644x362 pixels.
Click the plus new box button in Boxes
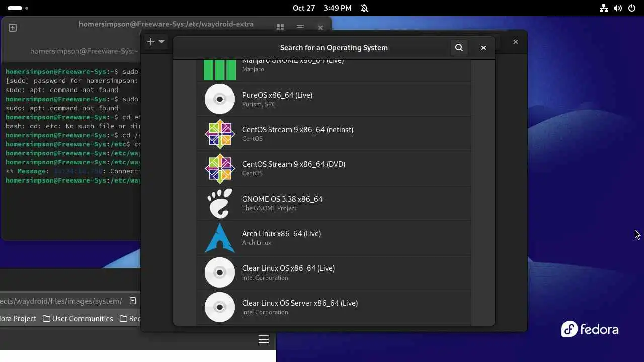coord(150,42)
